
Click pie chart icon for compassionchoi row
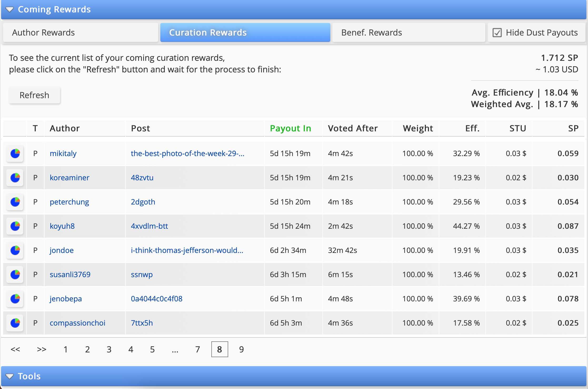click(15, 323)
